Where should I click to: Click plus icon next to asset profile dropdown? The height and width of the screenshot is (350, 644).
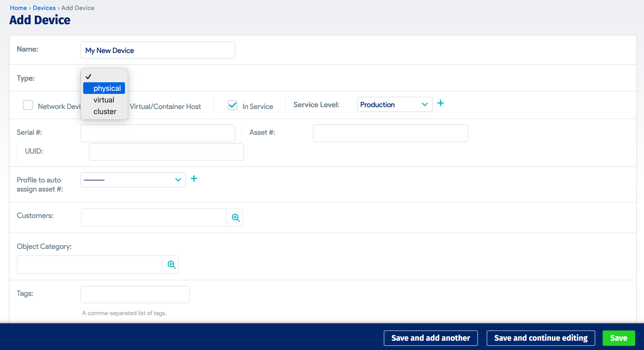(194, 179)
